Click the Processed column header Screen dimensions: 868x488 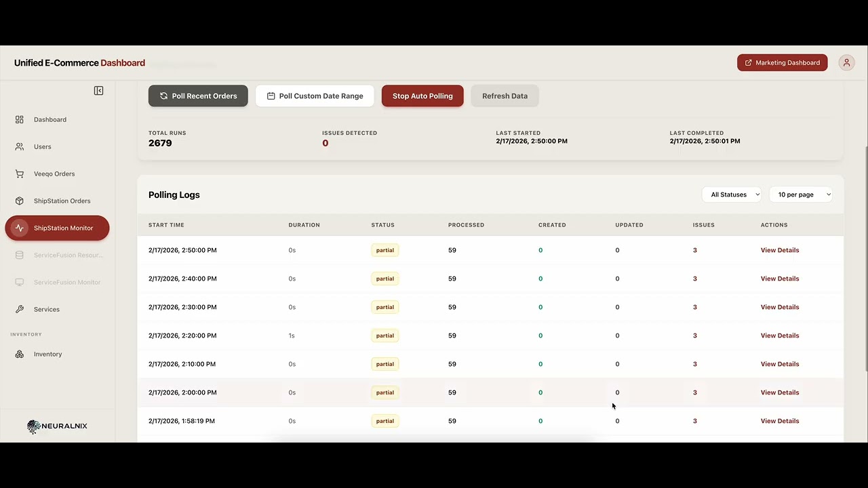(x=466, y=225)
